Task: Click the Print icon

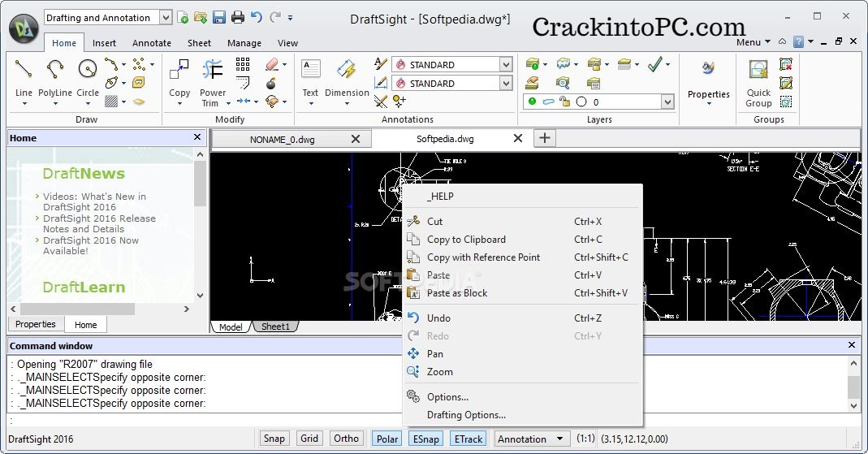Action: [237, 17]
